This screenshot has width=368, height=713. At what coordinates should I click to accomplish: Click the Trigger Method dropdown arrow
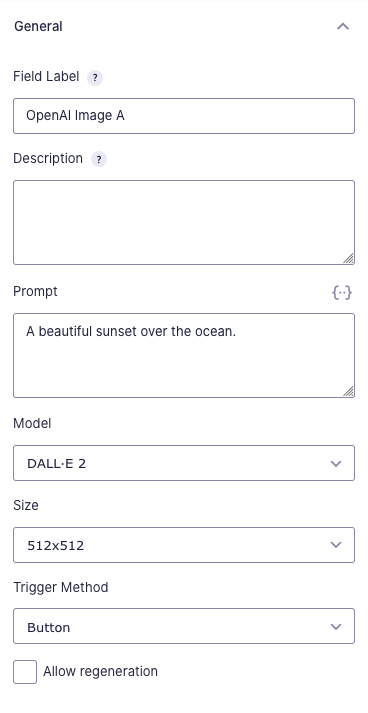click(x=336, y=627)
